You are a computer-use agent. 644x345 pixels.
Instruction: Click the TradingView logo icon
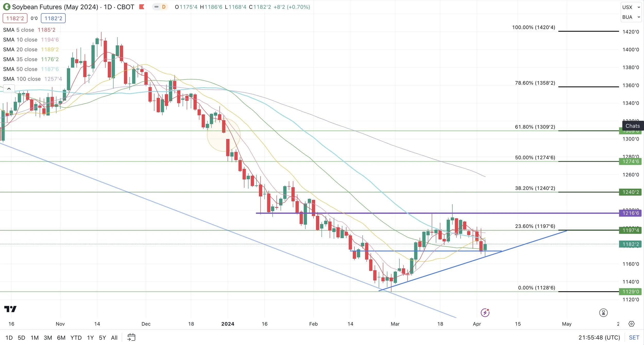pos(10,309)
